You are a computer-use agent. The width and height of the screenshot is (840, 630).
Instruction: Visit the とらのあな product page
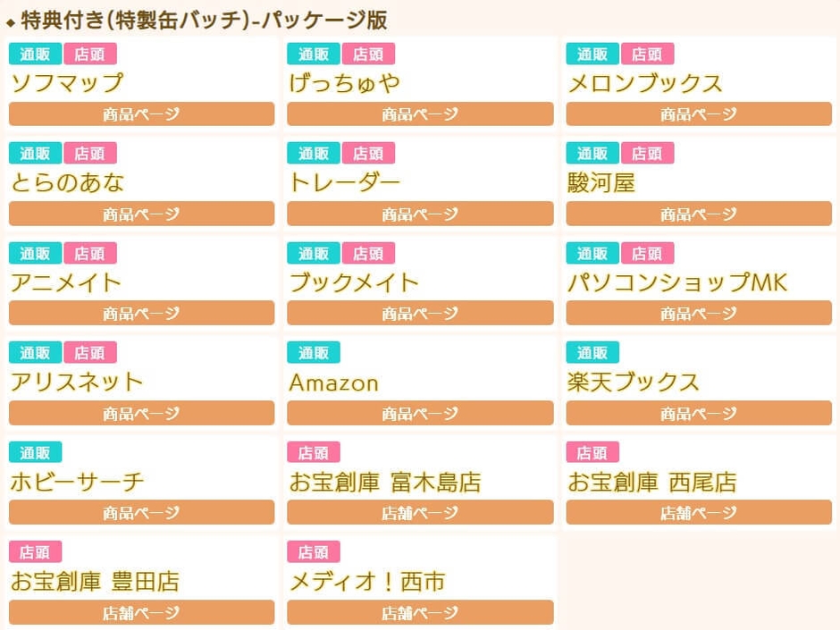(140, 214)
